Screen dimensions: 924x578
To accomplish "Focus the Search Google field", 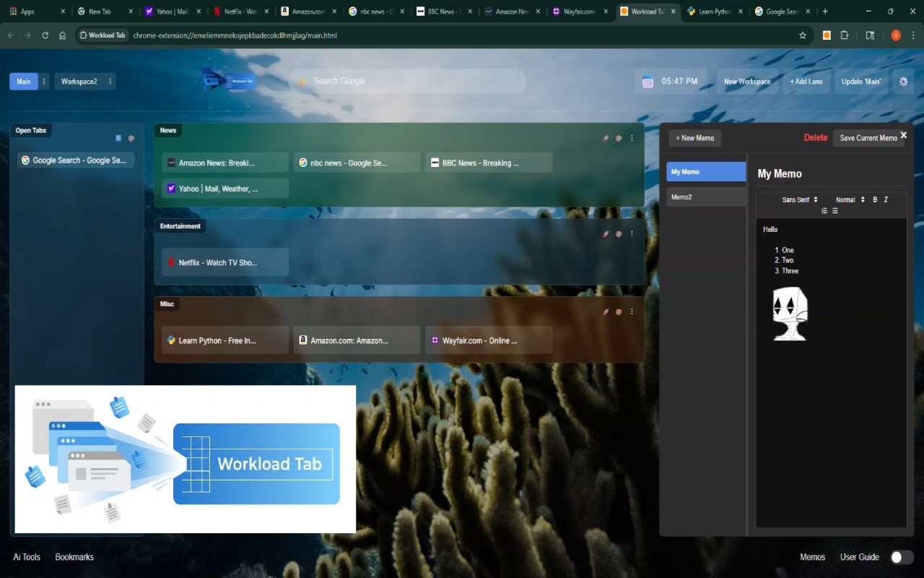I will pyautogui.click(x=408, y=81).
